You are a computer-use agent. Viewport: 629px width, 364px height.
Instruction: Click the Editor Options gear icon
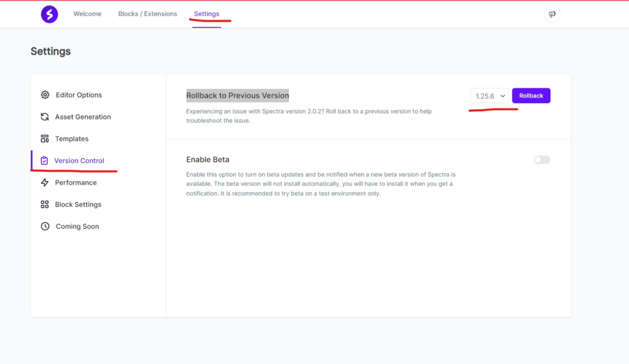45,95
